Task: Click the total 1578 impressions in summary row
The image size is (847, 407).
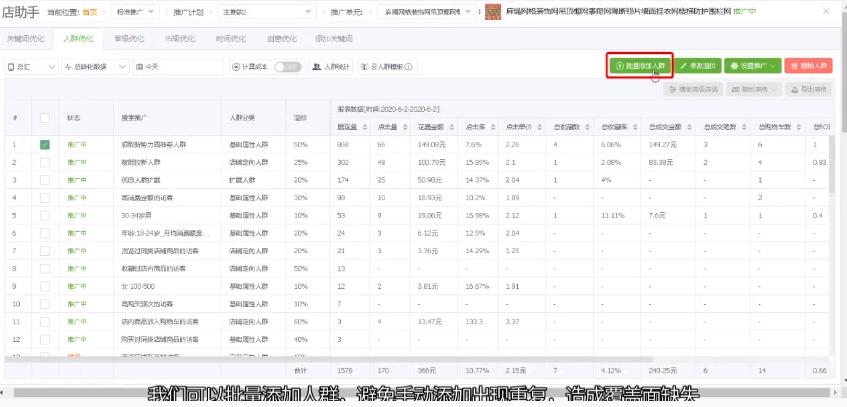Action: pyautogui.click(x=345, y=371)
